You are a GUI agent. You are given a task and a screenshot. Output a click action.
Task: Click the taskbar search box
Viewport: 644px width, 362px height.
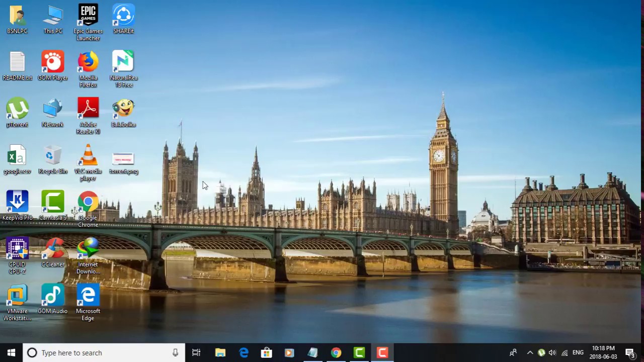[x=104, y=353]
